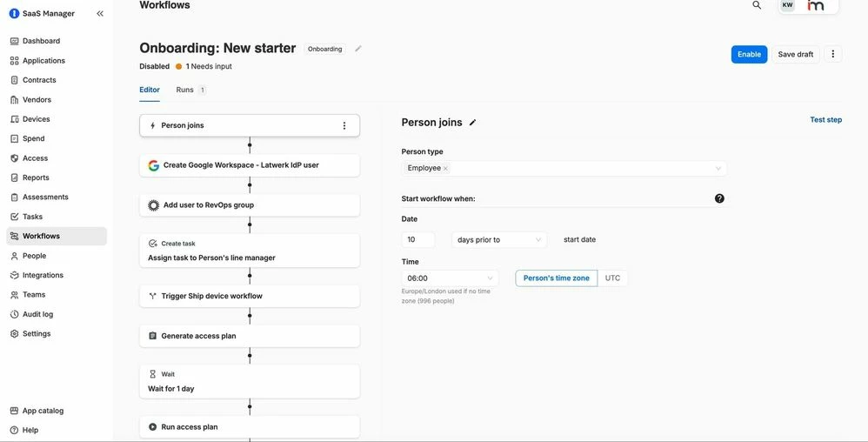The height and width of the screenshot is (442, 868).
Task: Navigate to Devices
Action: [36, 119]
